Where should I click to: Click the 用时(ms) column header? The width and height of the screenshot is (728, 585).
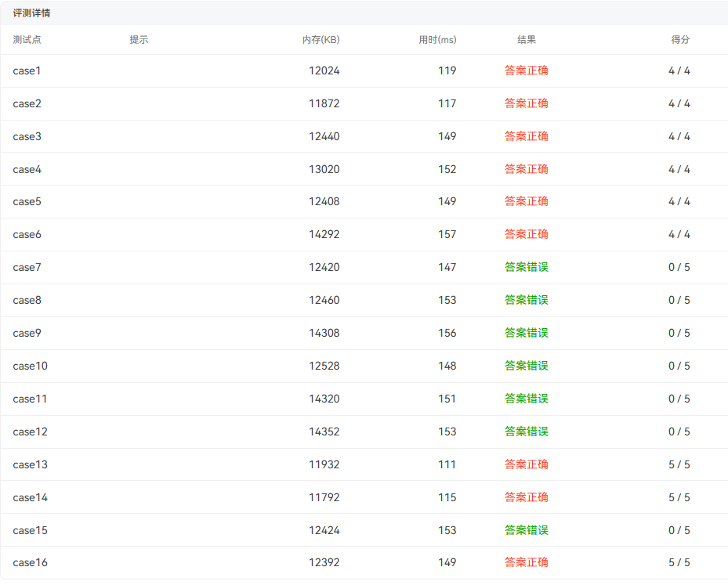[x=437, y=39]
